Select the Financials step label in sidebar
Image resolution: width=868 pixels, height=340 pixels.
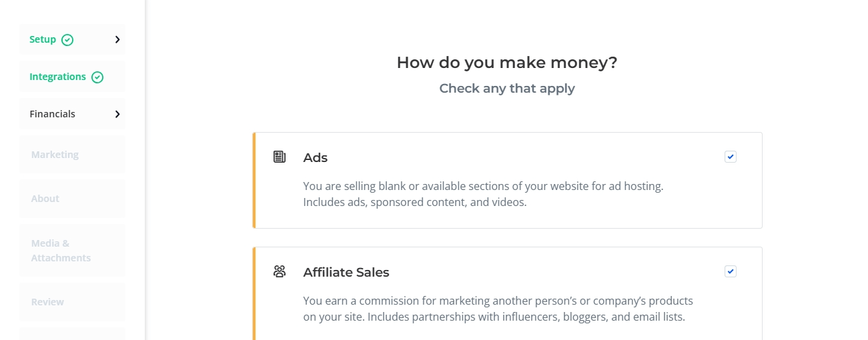pyautogui.click(x=52, y=114)
